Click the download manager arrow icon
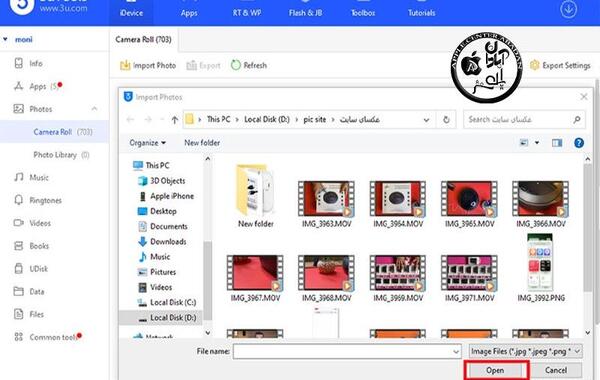Image resolution: width=600 pixels, height=380 pixels. (568, 9)
